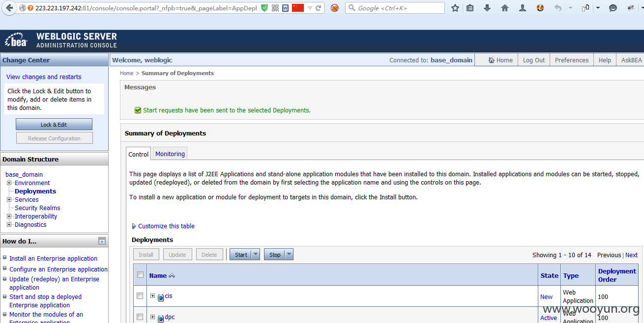The height and width of the screenshot is (323, 644).
Task: Click the sort arrow icon next to Name
Action: 172,276
